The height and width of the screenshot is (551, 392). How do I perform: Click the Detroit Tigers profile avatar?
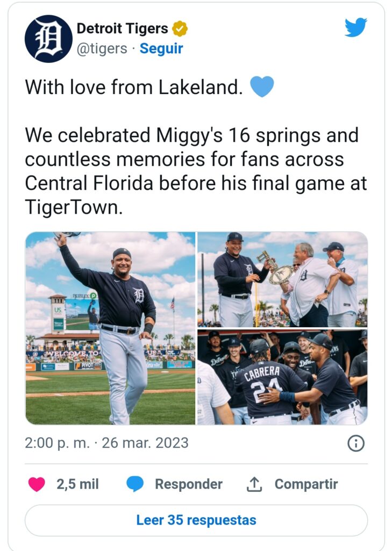[x=48, y=39]
